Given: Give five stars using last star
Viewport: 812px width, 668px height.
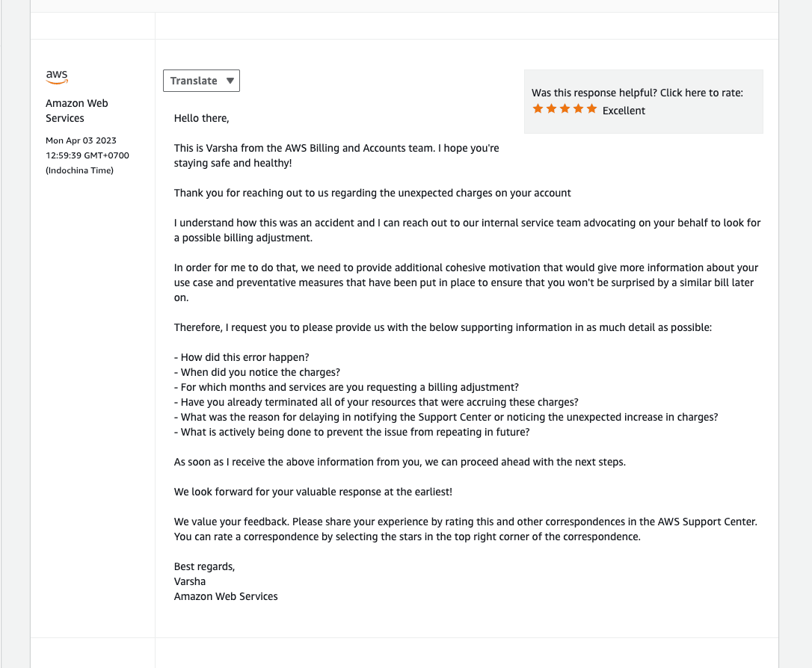Looking at the screenshot, I should pyautogui.click(x=591, y=109).
